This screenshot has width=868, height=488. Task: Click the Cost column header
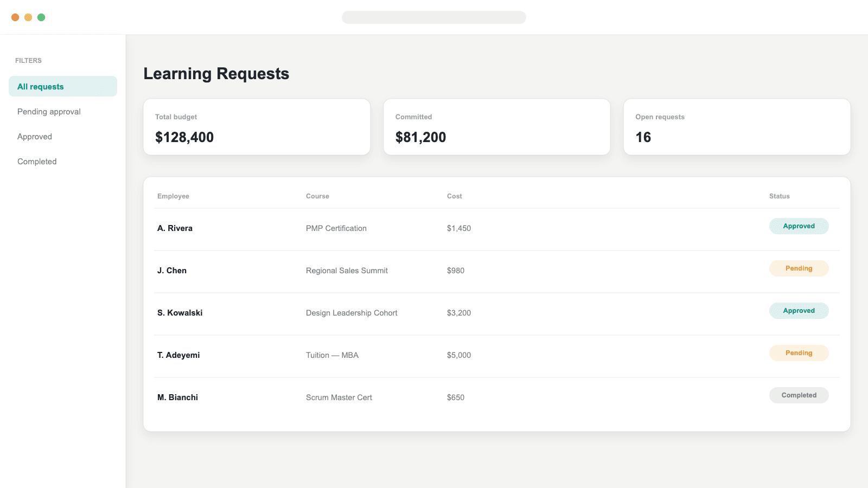(x=455, y=196)
